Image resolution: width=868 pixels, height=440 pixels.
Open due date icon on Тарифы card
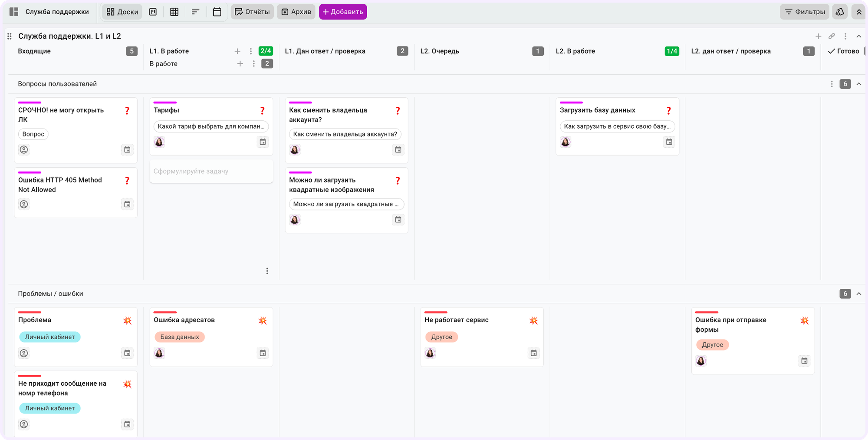(263, 142)
